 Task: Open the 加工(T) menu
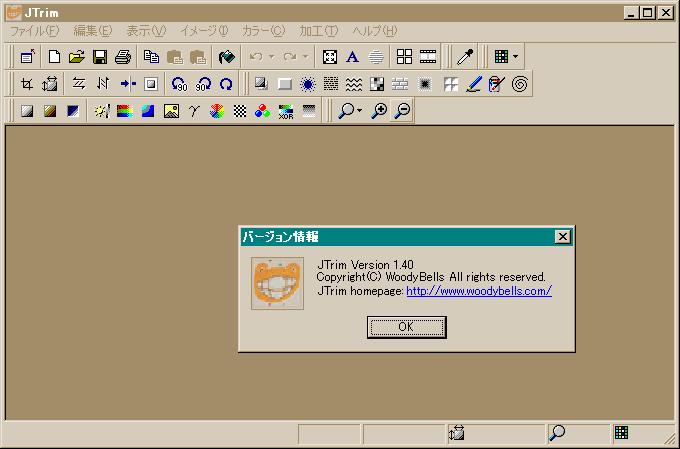coord(318,31)
